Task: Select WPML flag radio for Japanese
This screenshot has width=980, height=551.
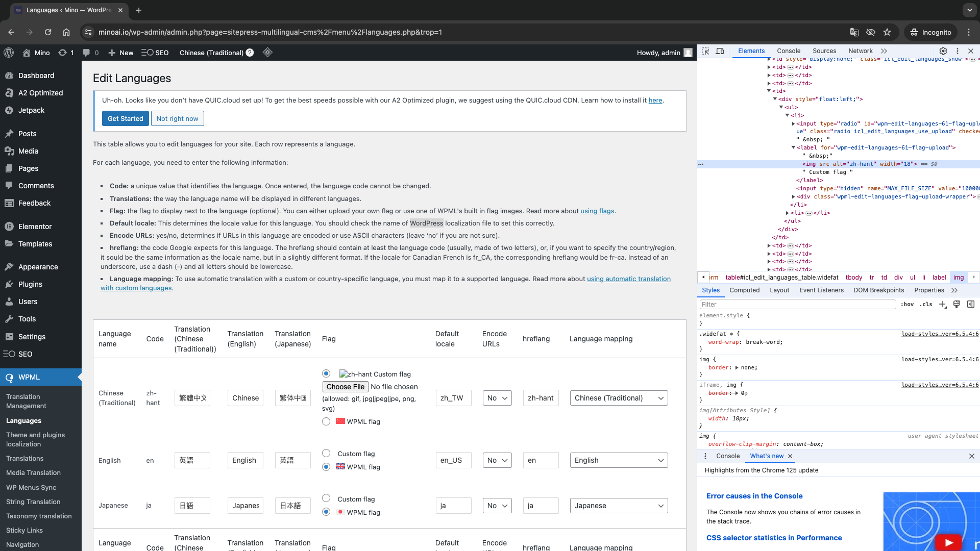Action: click(x=326, y=512)
